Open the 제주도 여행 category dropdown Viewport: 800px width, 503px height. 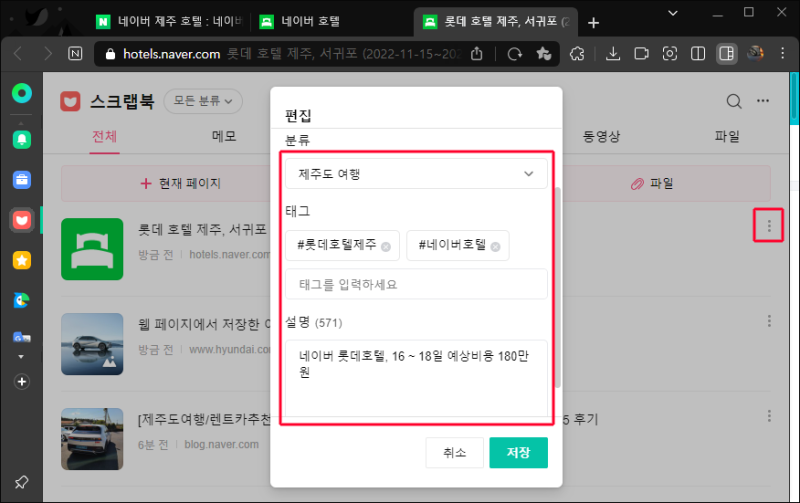(416, 174)
